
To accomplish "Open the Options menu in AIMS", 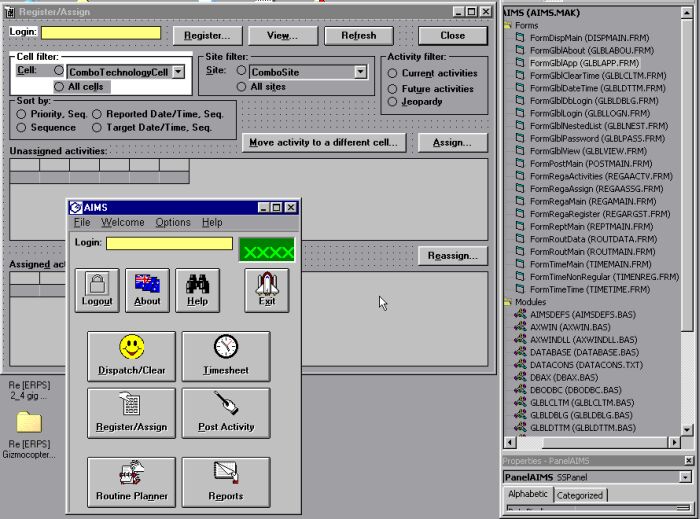I will tap(172, 222).
